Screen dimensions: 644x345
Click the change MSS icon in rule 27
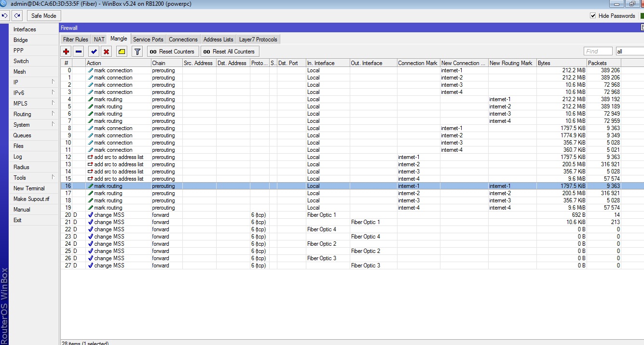[x=90, y=265]
